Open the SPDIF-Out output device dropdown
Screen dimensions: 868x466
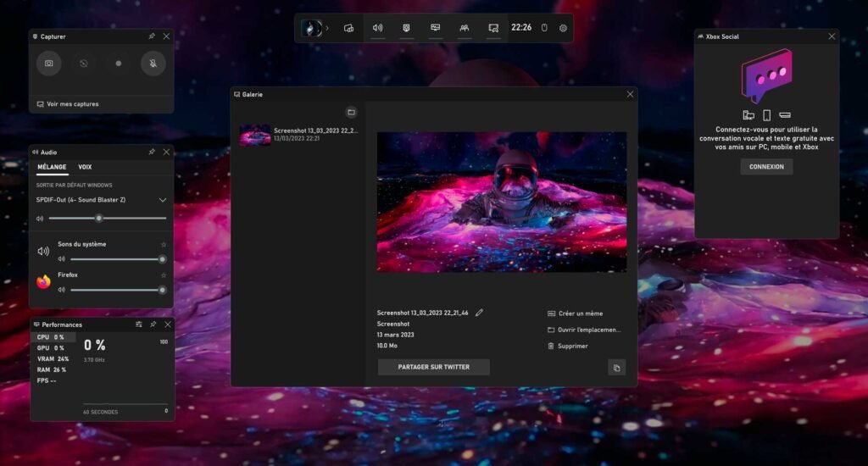[x=102, y=200]
